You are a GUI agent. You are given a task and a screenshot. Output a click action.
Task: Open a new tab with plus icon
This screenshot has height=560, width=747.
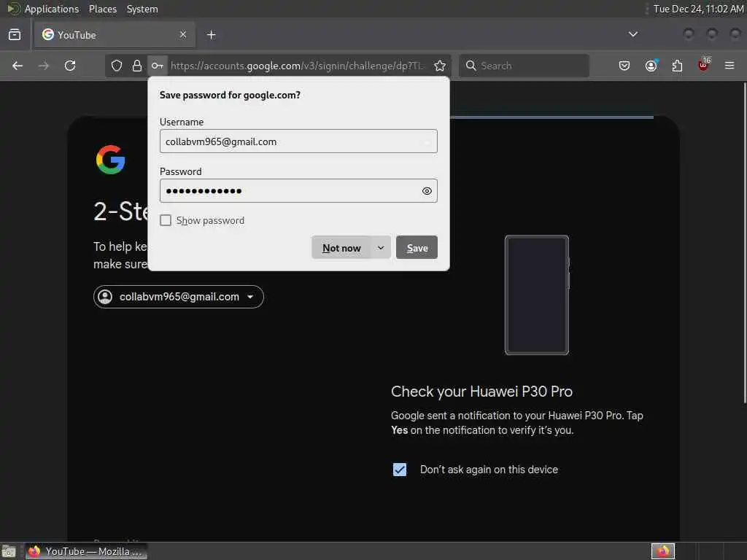click(211, 35)
